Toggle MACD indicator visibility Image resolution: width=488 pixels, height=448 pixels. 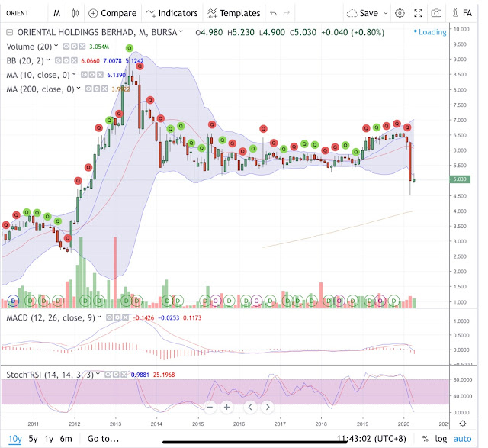pos(109,317)
